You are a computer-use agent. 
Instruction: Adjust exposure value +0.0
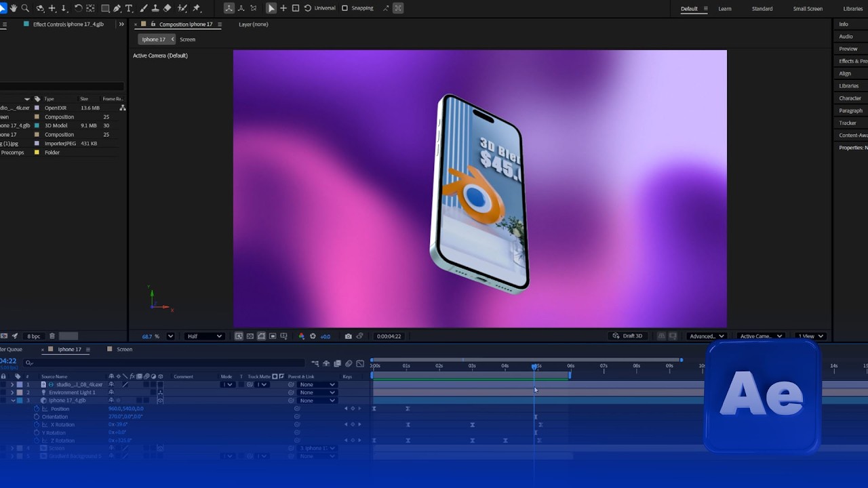click(x=325, y=336)
